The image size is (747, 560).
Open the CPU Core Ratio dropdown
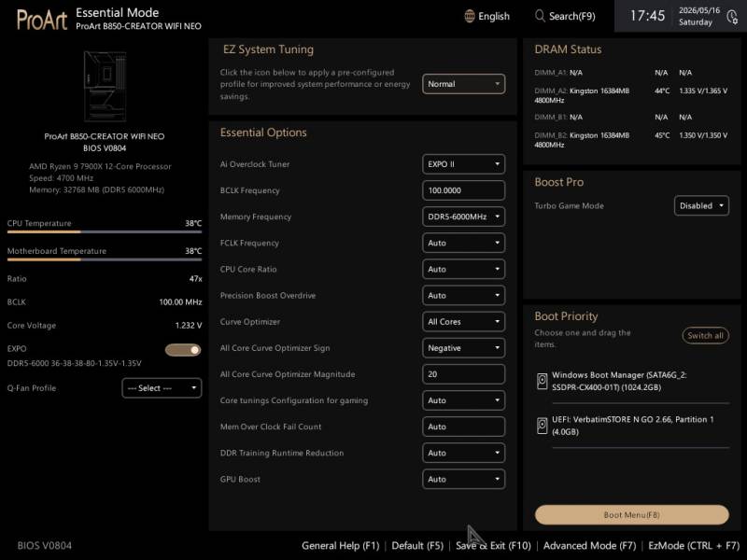(463, 269)
